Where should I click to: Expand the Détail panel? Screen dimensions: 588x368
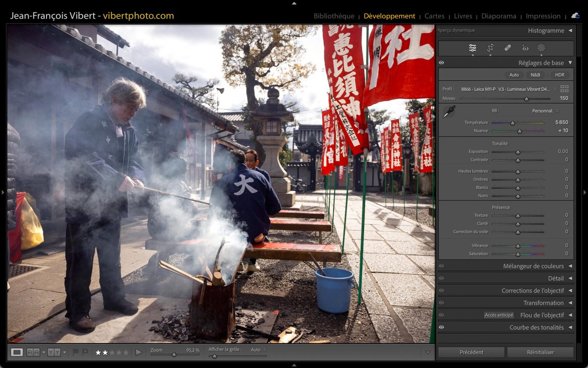(x=556, y=278)
